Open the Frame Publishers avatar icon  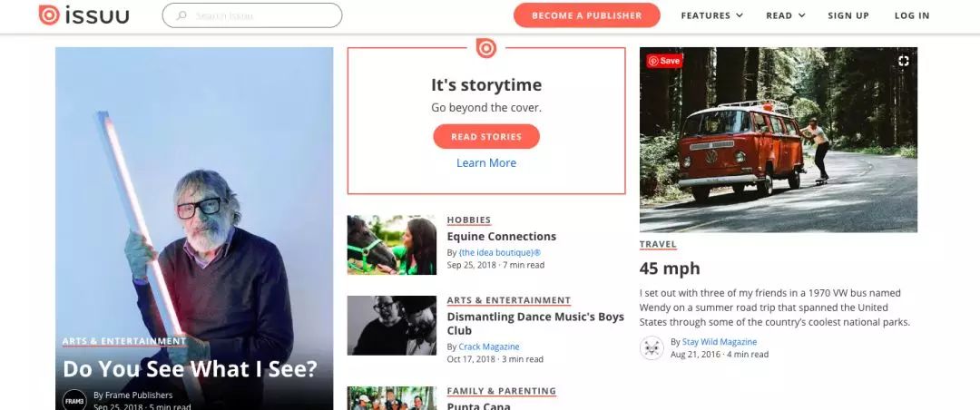pos(74,401)
